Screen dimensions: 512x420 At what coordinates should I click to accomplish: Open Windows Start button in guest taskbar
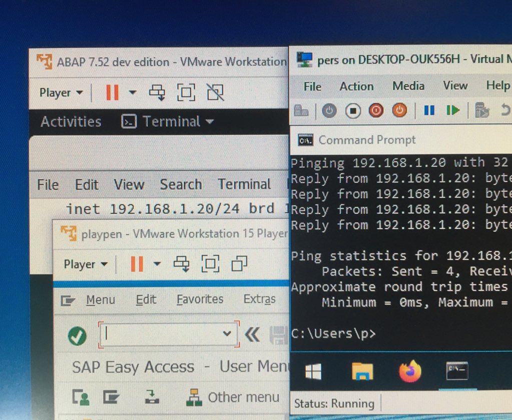tap(313, 371)
